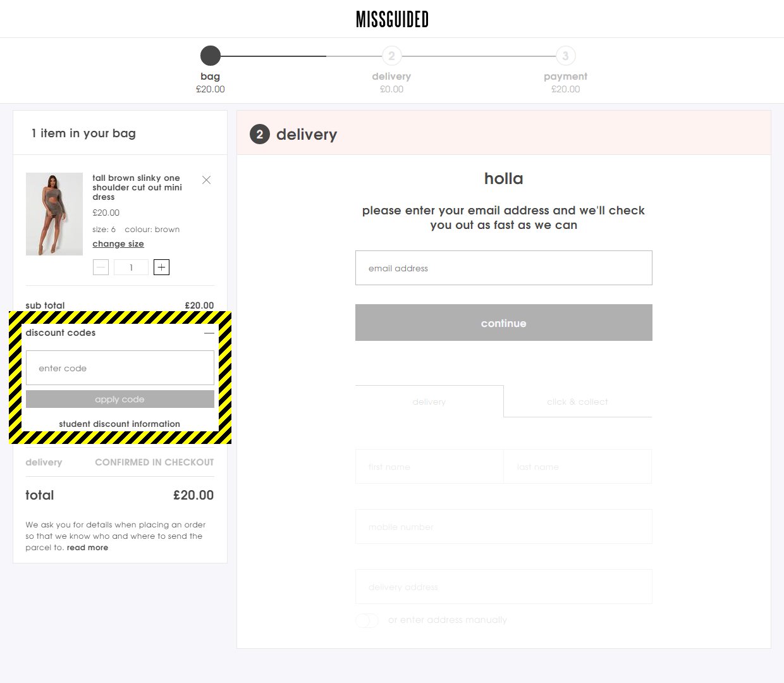Click the continue button
784x683 pixels.
click(x=503, y=323)
